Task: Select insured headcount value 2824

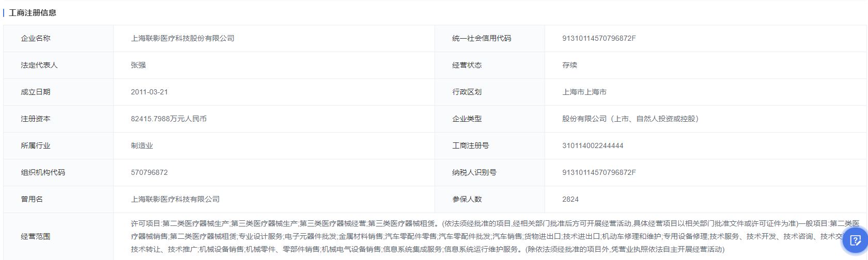Action: click(x=570, y=199)
